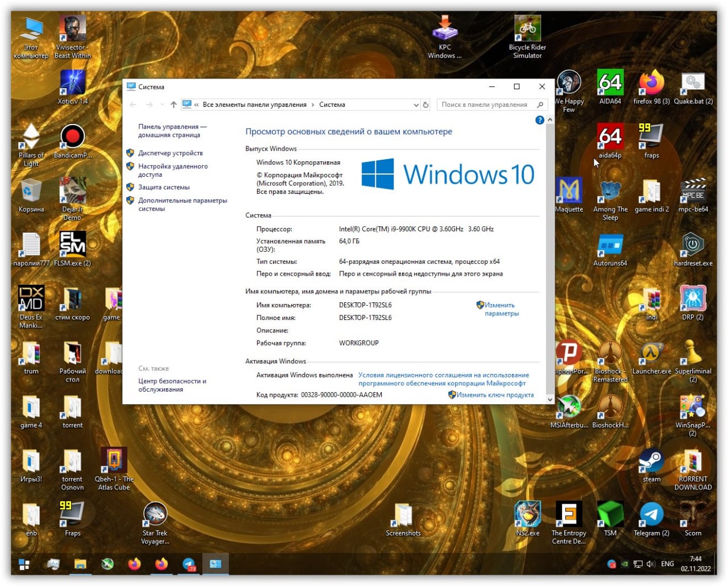Open the Autoruns64 desktop icon
Screen dimensions: 728x586
click(610, 249)
